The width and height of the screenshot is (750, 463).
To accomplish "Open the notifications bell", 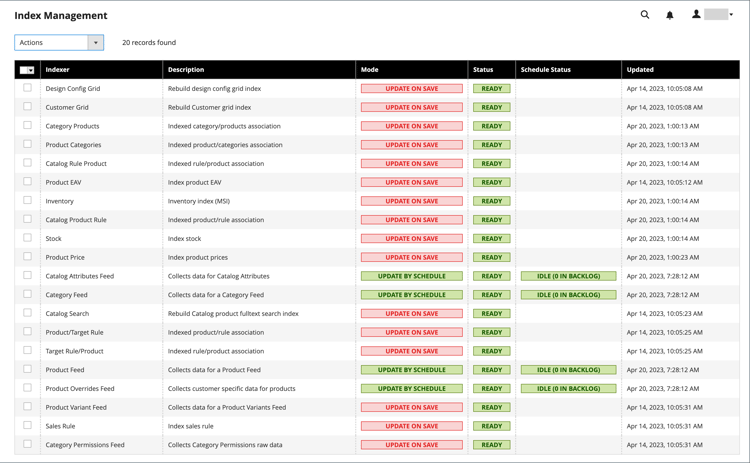I will pos(670,15).
